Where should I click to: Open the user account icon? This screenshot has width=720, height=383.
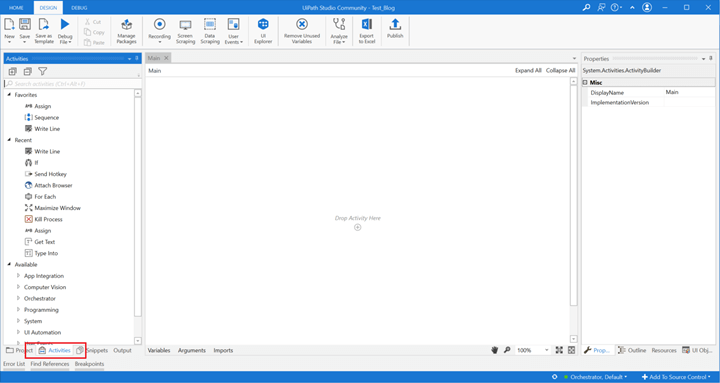click(647, 7)
